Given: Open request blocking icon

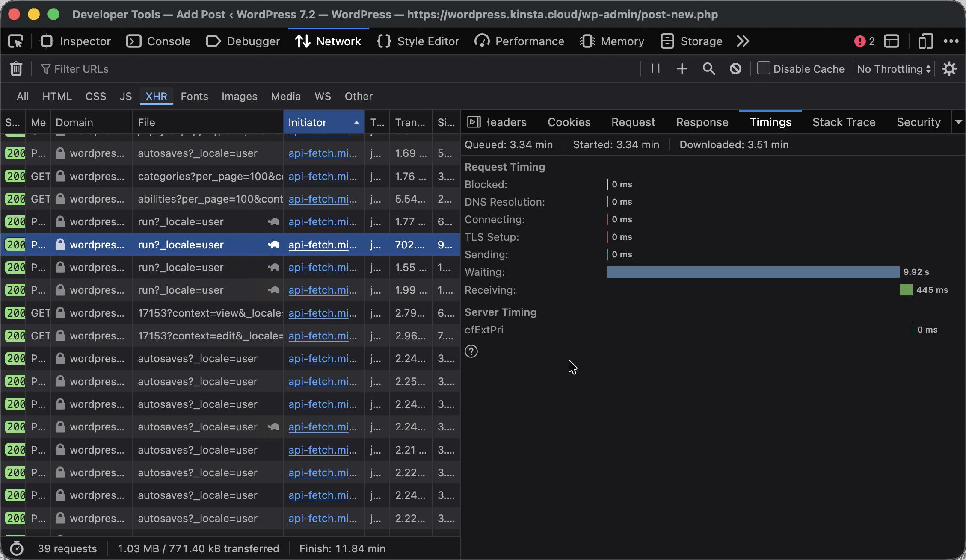Looking at the screenshot, I should 735,69.
